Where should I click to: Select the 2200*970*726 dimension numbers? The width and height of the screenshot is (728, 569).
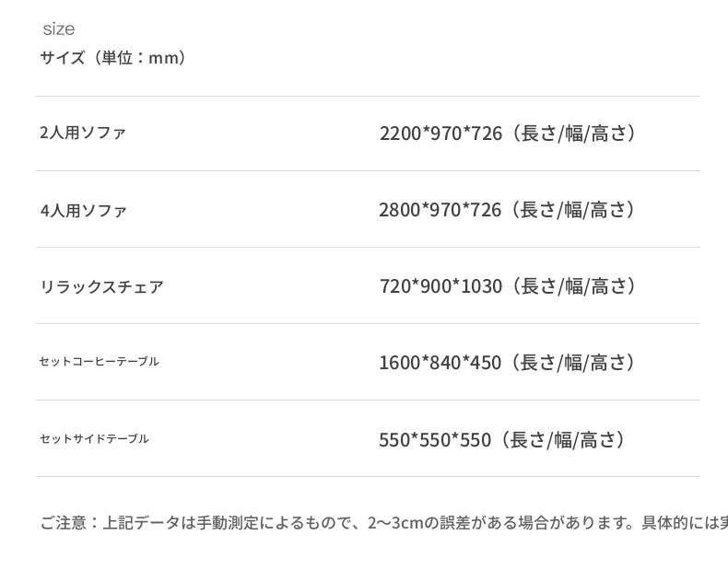440,134
